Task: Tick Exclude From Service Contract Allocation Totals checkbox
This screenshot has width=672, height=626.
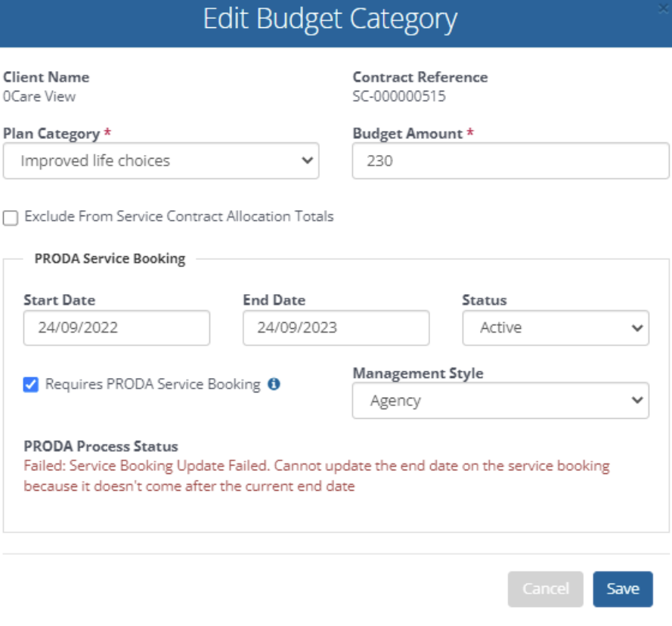Action: tap(11, 218)
